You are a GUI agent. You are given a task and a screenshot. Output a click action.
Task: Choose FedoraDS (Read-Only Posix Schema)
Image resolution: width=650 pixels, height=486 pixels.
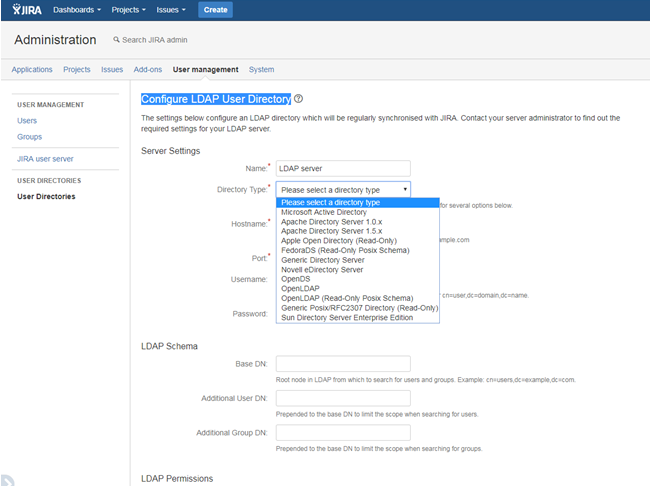[358, 250]
